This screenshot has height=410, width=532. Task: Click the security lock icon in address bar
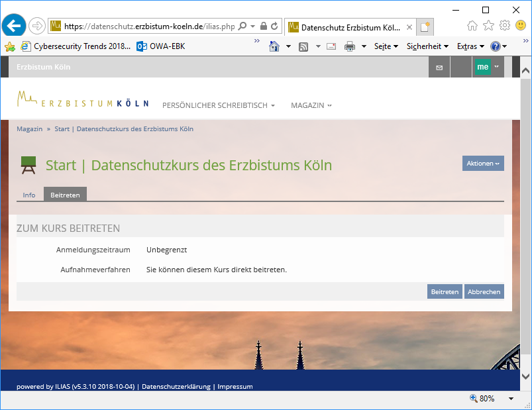263,26
